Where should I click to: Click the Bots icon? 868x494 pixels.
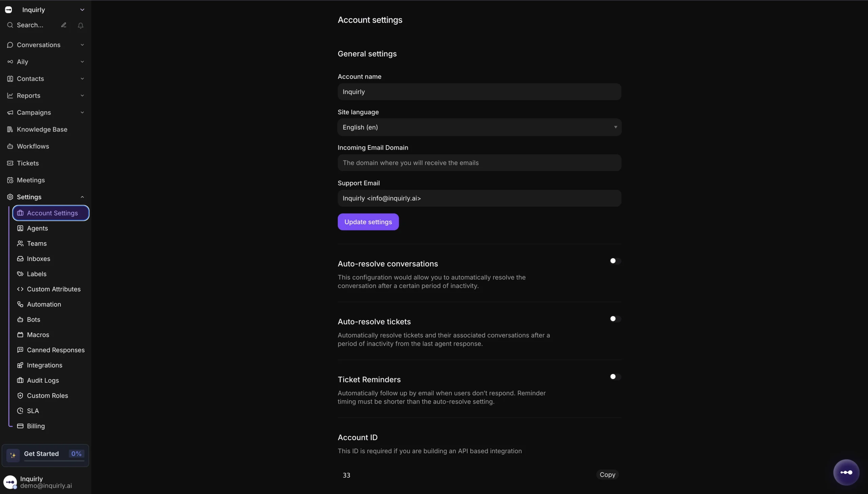(20, 320)
